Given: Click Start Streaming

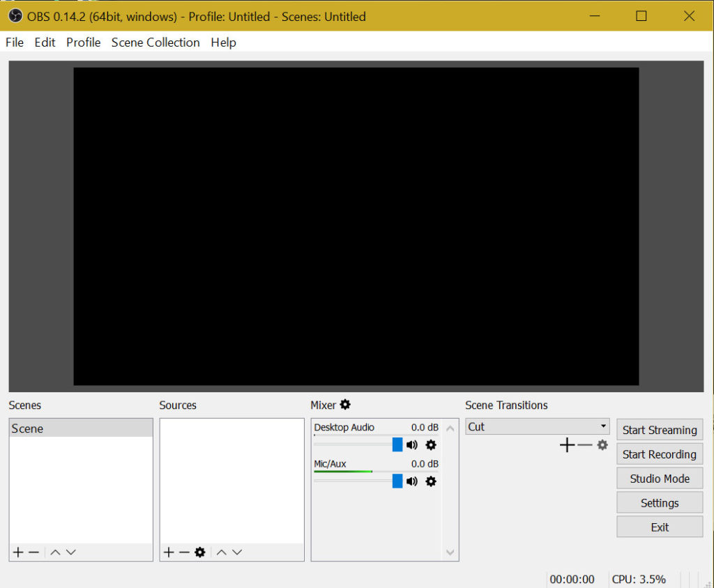Looking at the screenshot, I should pos(660,430).
